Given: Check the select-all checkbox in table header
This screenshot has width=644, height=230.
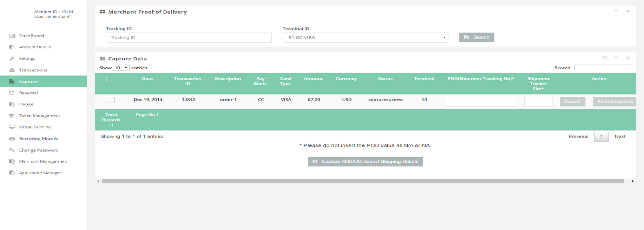Looking at the screenshot, I should tap(110, 79).
